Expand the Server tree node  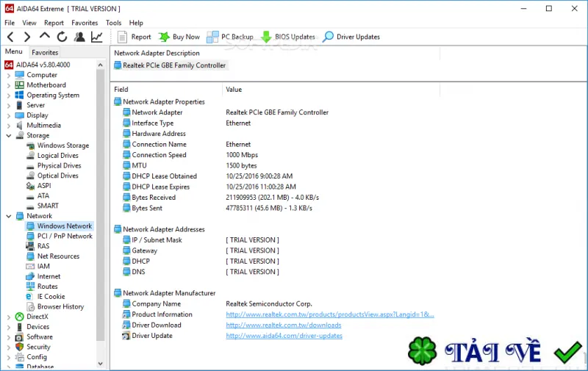tap(9, 106)
